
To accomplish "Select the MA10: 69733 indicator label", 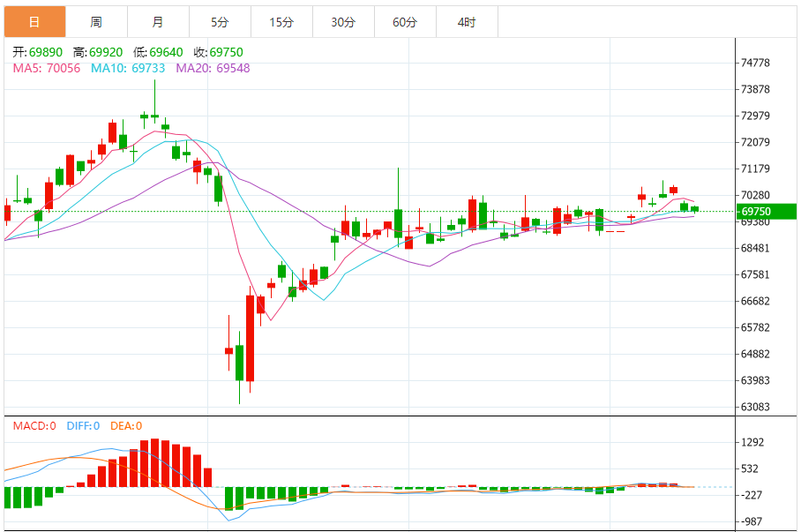I will click(x=128, y=68).
